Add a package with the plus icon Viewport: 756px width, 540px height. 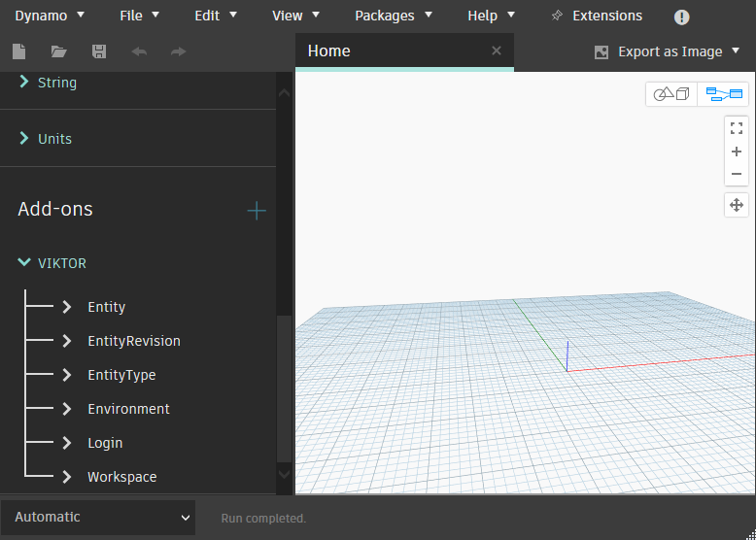[257, 210]
